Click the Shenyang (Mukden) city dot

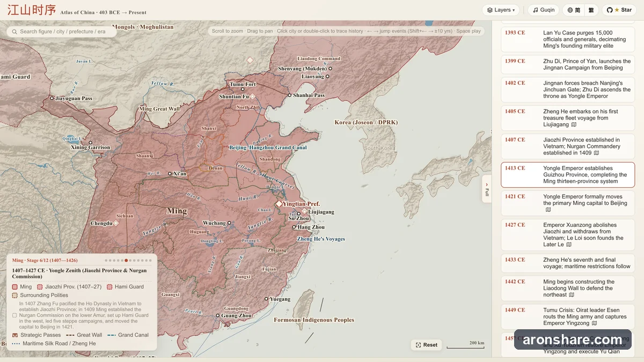[331, 69]
